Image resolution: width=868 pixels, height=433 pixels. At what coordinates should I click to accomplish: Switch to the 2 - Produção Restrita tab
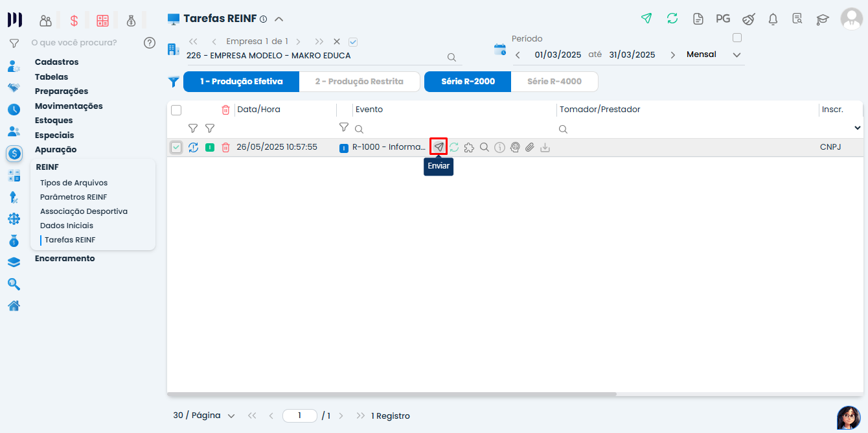(360, 81)
